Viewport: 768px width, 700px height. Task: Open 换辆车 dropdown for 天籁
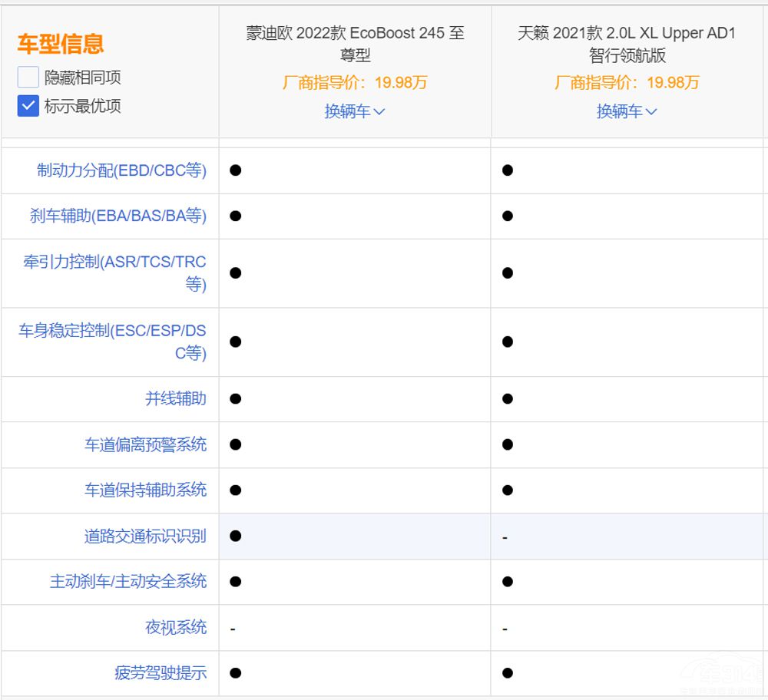click(x=627, y=111)
